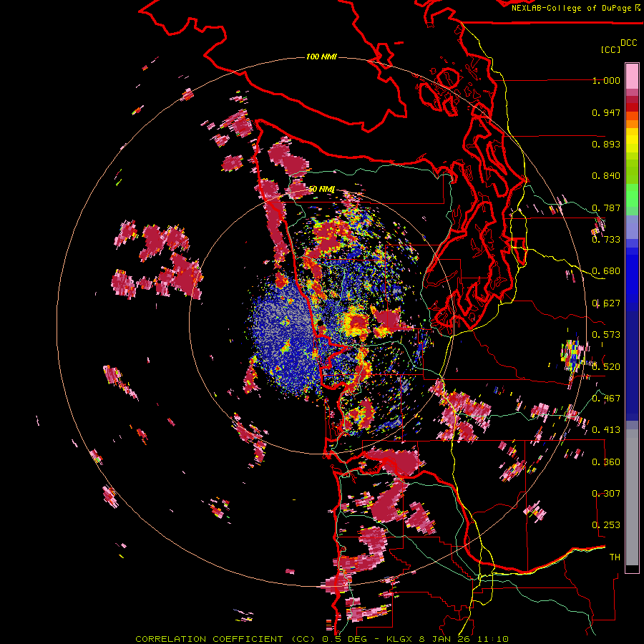Click the 0.947 scale value
This screenshot has height=644, width=644.
pyautogui.click(x=606, y=112)
